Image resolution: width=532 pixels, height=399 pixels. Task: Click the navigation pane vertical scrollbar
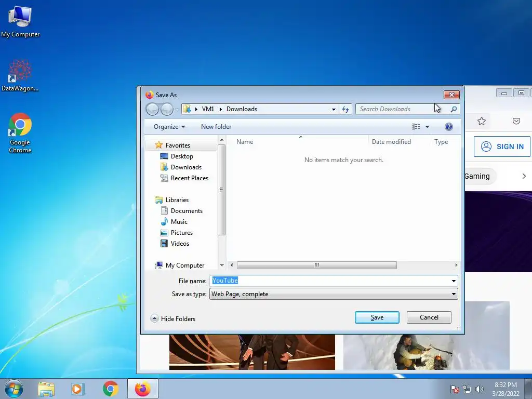(221, 190)
